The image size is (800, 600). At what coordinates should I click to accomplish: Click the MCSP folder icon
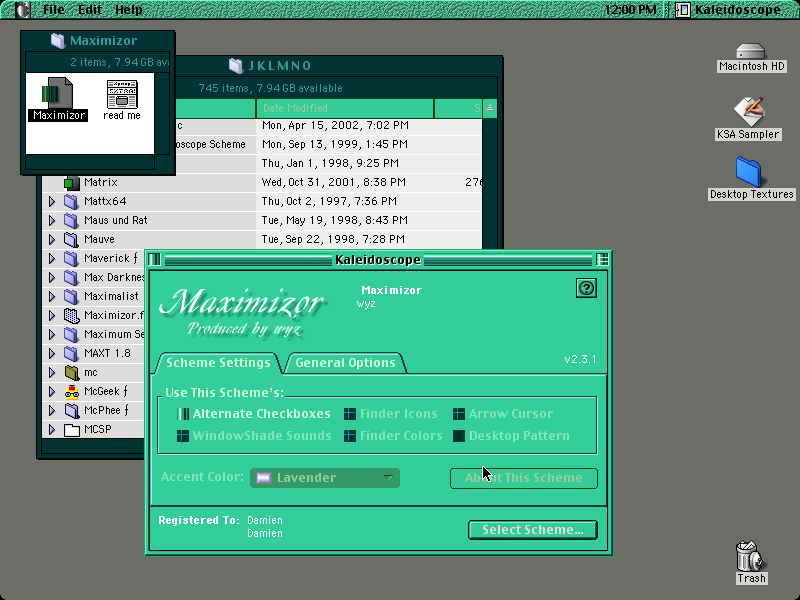pos(71,430)
